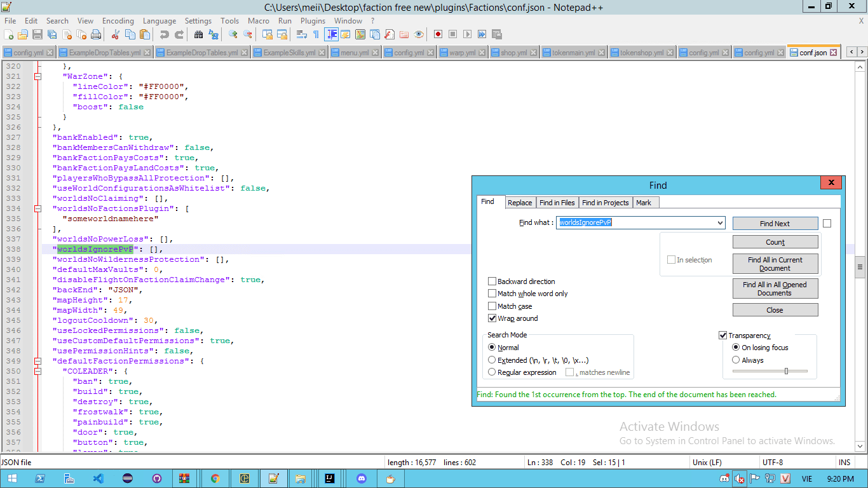Collapse the WarZone block fold marker
This screenshot has height=488, width=868.
(x=37, y=76)
